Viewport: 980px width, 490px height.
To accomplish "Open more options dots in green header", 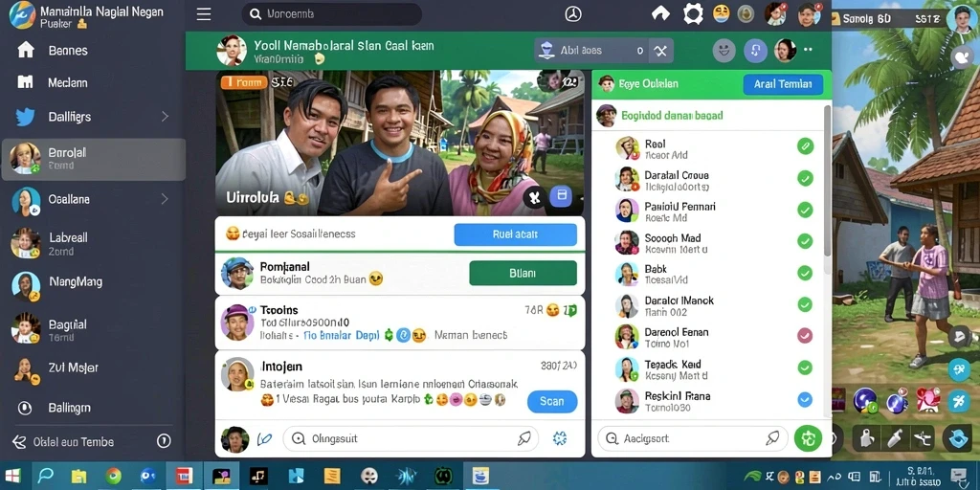I will click(x=808, y=50).
